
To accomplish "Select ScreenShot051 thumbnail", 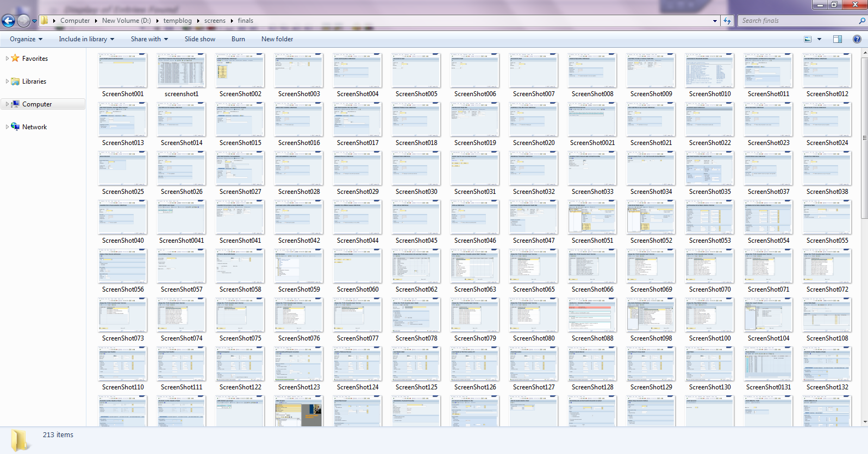I will (x=592, y=217).
